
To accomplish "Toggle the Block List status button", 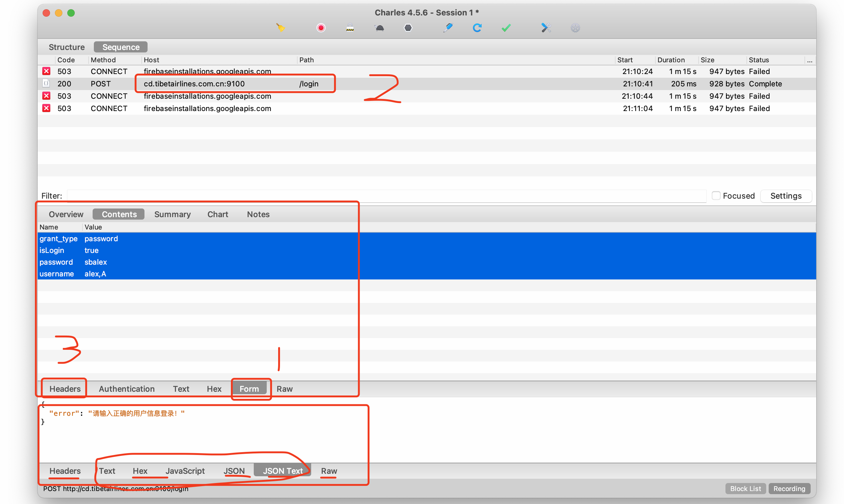I will click(x=745, y=488).
